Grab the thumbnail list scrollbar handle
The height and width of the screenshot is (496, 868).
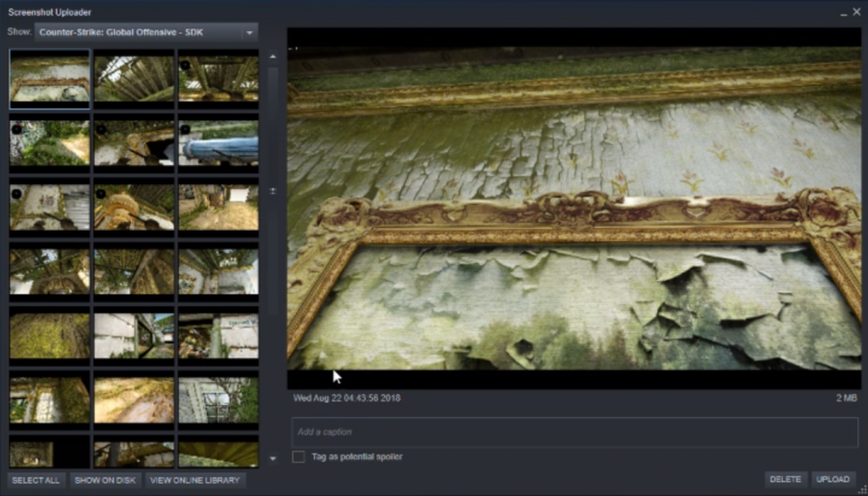tap(273, 191)
